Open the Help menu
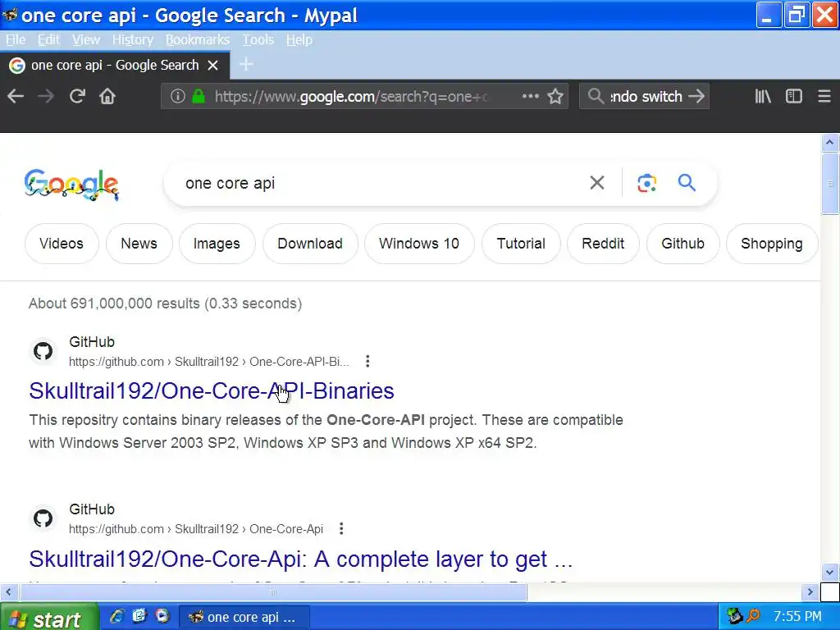 tap(299, 39)
